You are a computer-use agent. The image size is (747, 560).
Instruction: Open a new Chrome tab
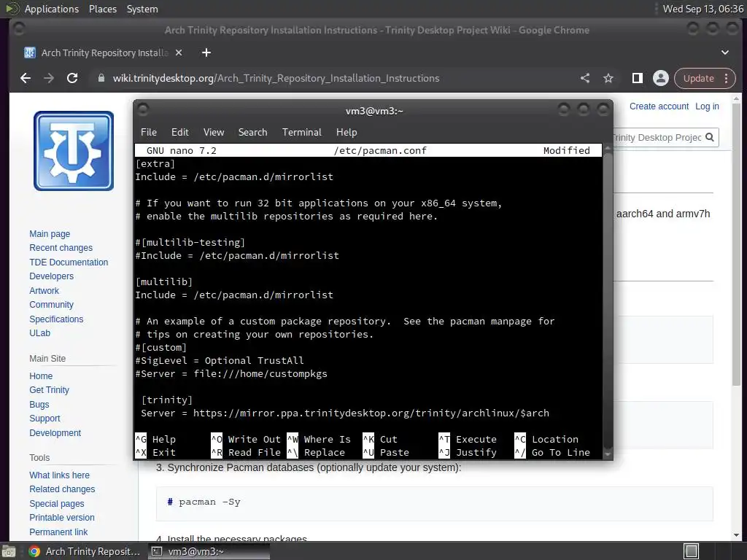(x=206, y=52)
